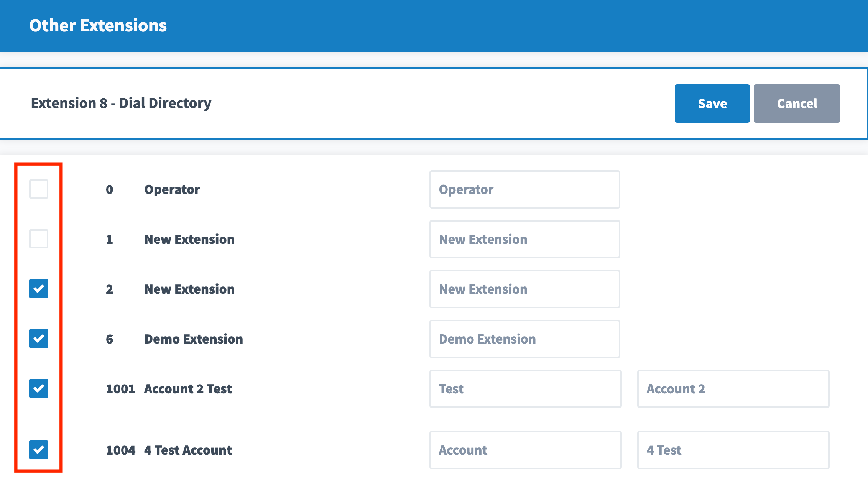Select the Demo Extension row label
The width and height of the screenshot is (868, 480).
point(194,339)
